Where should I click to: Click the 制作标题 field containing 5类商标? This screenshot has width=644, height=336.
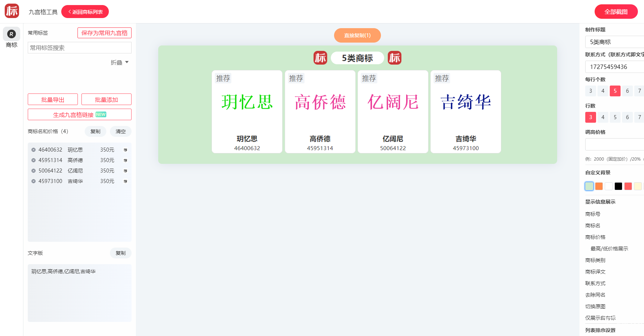pyautogui.click(x=614, y=42)
